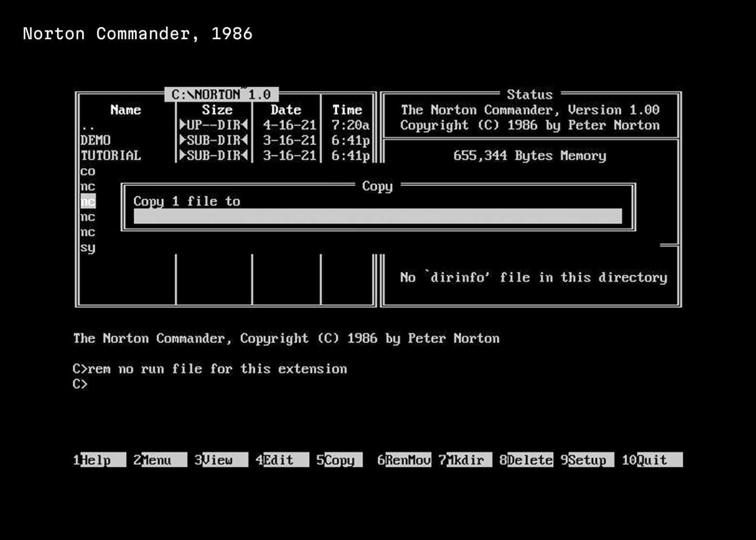Open the 9 Setup function key

click(587, 460)
